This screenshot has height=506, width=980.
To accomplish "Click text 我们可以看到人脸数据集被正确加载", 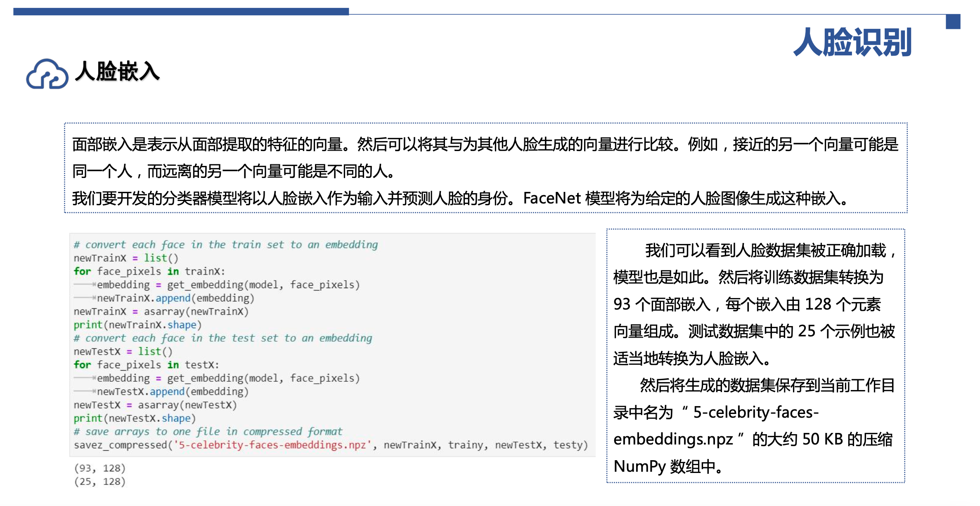I will pos(770,251).
